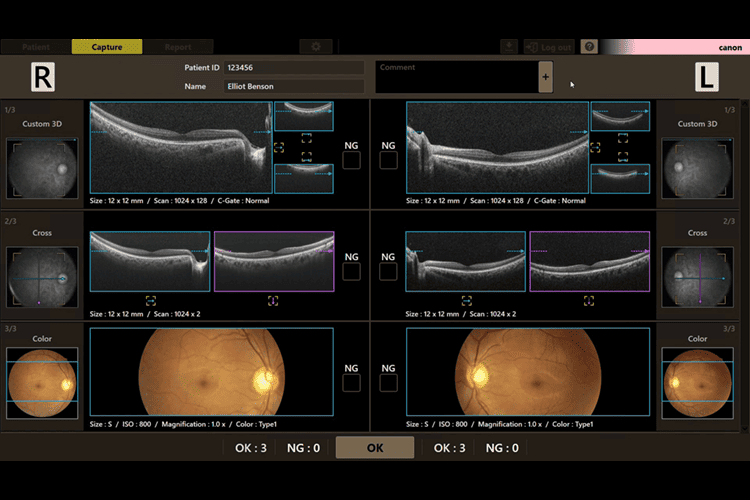The width and height of the screenshot is (750, 500).
Task: Open the settings gear in top bar
Action: pyautogui.click(x=316, y=47)
